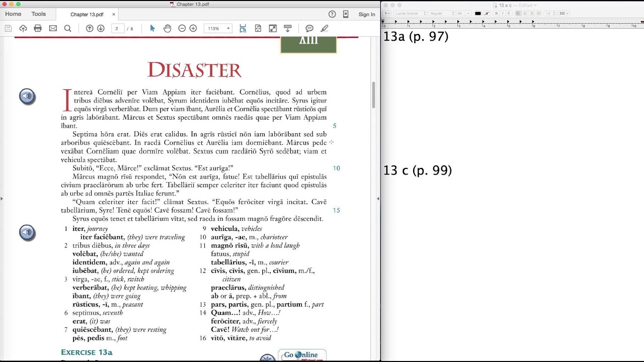
Task: Click the email envelope icon
Action: tap(53, 29)
